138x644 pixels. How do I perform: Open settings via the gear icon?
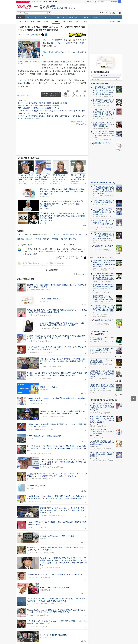(x=120, y=13)
